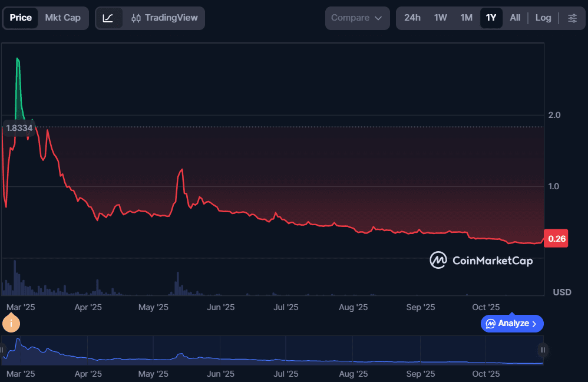The image size is (588, 382).
Task: Switch to Price view
Action: [21, 18]
